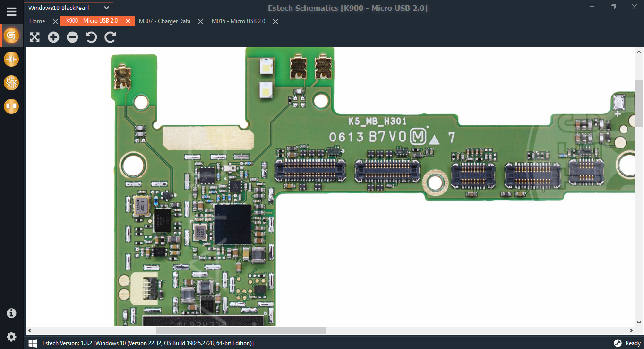Open the capacitor components sidebar icon

point(11,59)
